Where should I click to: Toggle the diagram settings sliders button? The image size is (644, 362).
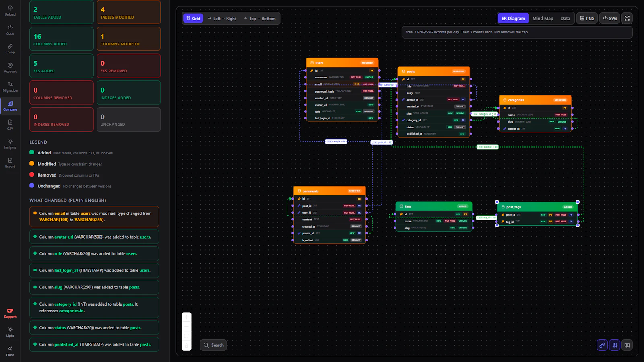point(615,345)
